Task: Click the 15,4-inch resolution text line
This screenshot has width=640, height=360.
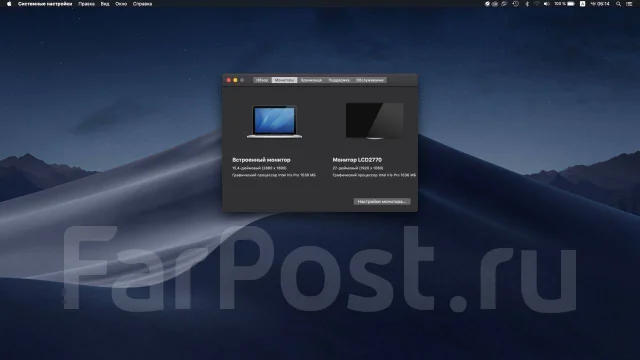Action: tap(259, 168)
